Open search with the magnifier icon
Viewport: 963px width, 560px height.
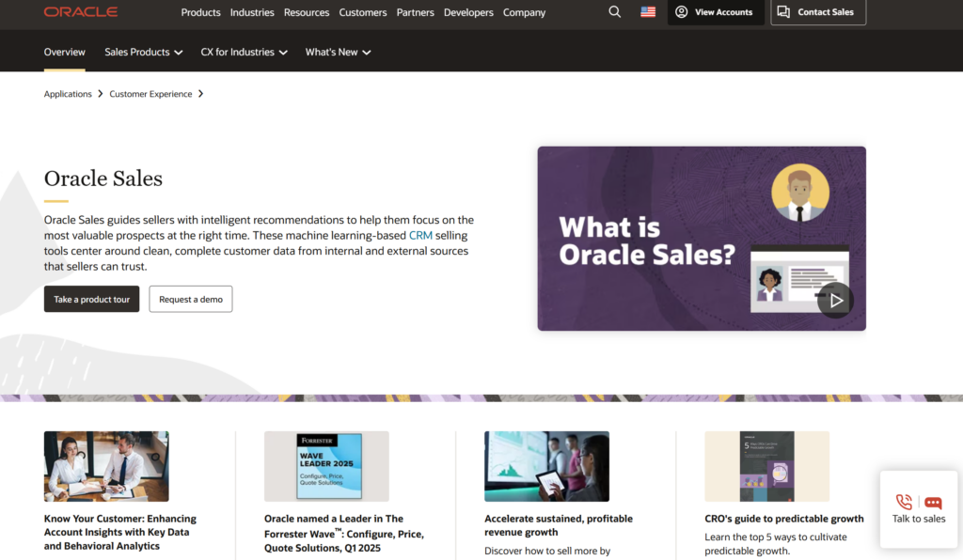pyautogui.click(x=615, y=12)
